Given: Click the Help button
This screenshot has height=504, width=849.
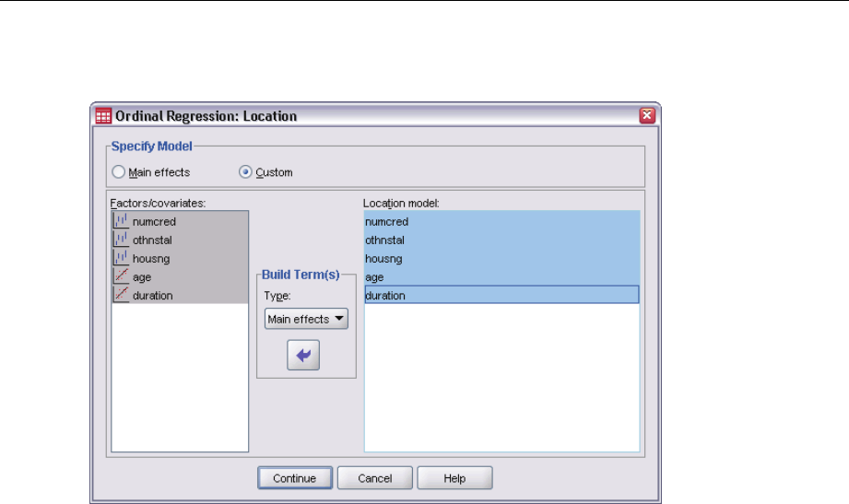Looking at the screenshot, I should [x=454, y=478].
